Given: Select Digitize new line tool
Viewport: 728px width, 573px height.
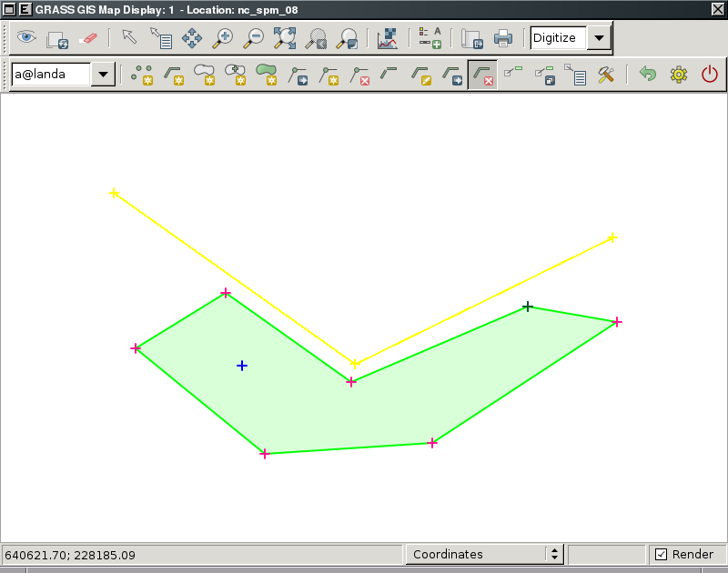Looking at the screenshot, I should pos(174,75).
